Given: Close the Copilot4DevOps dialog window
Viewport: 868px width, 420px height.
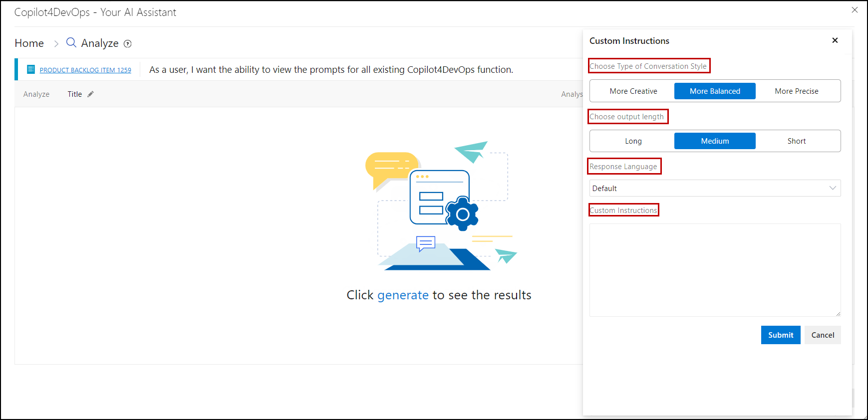Looking at the screenshot, I should tap(855, 10).
